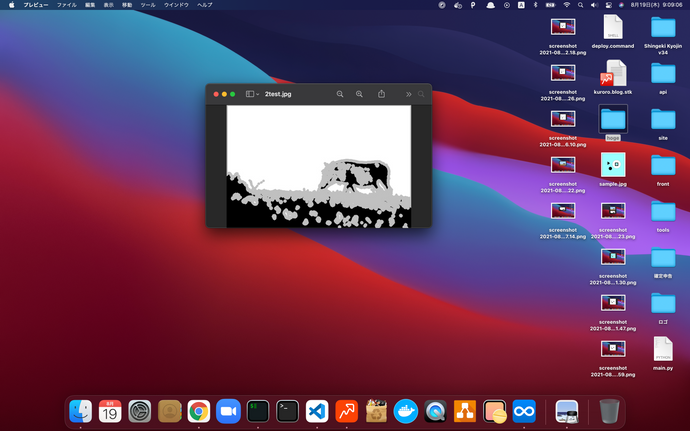Select screenshot 2021-08…2.18.png on desktop
690x431 pixels.
coord(563,36)
